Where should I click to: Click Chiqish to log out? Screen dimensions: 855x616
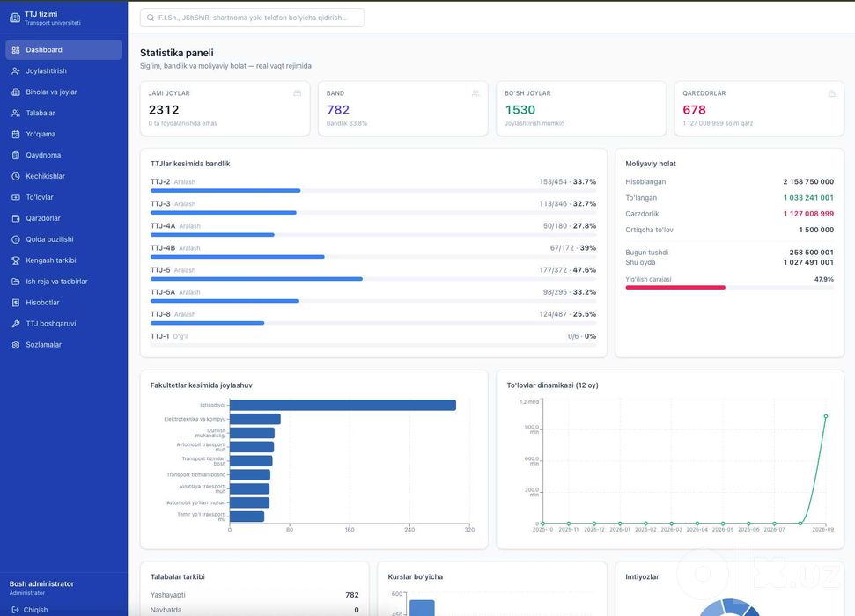29,610
